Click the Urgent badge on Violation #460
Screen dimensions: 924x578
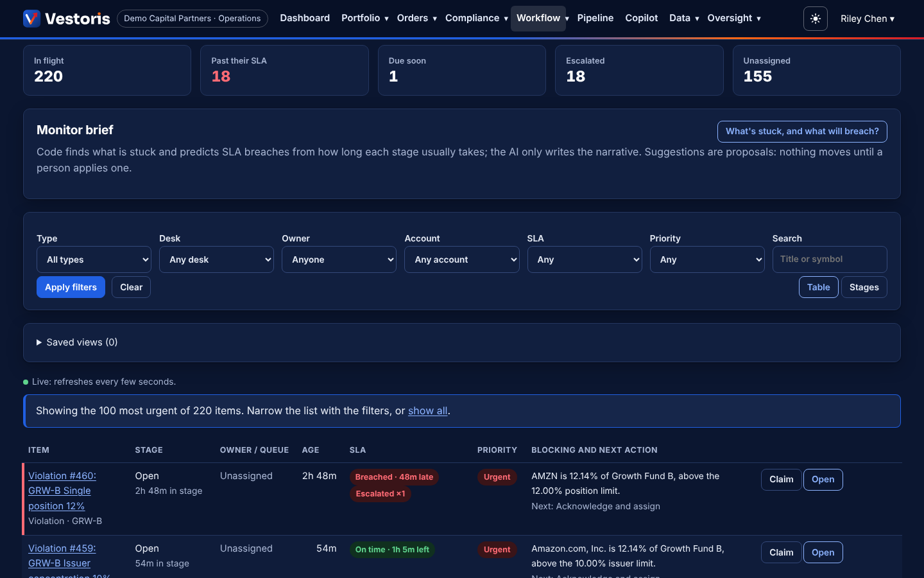(x=497, y=477)
